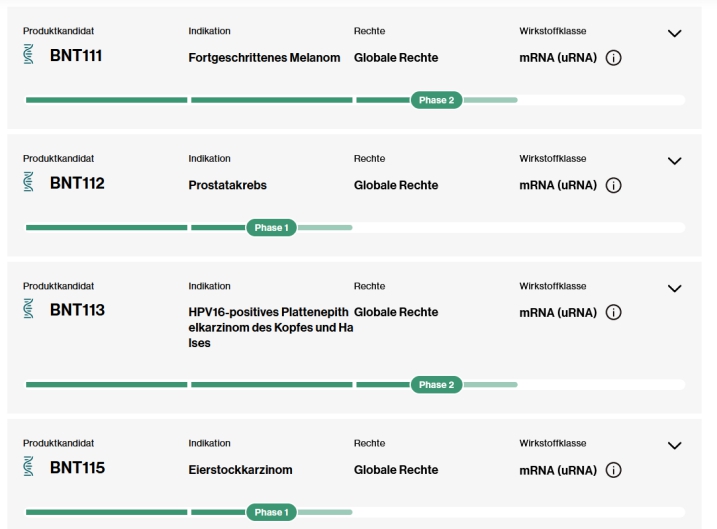This screenshot has height=529, width=717.
Task: Expand the BNT112 card with the chevron
Action: pyautogui.click(x=674, y=161)
